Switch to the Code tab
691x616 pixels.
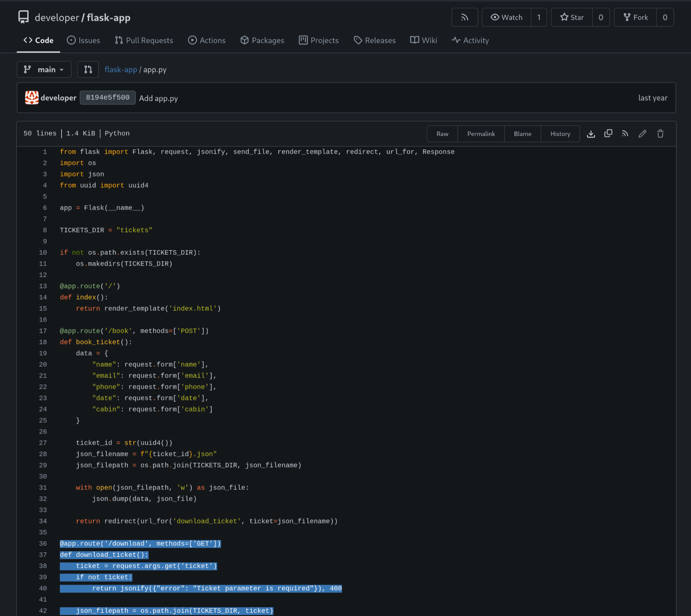(38, 40)
